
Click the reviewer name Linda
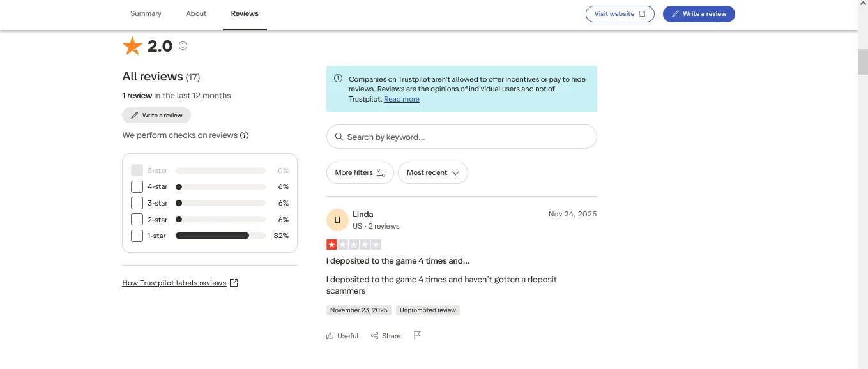(363, 215)
